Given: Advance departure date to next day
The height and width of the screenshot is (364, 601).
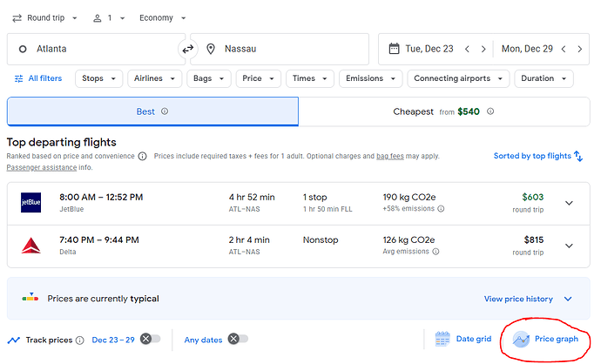Looking at the screenshot, I should pyautogui.click(x=485, y=50).
